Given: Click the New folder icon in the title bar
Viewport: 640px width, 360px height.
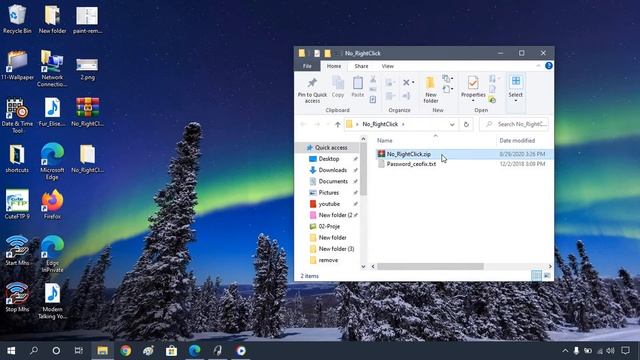Looking at the screenshot, I should (327, 53).
